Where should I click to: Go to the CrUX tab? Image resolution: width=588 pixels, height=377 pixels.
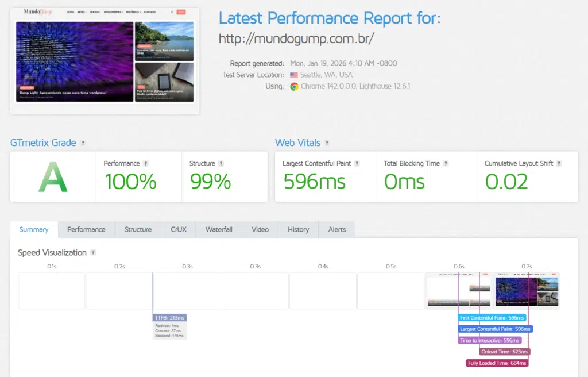tap(179, 229)
